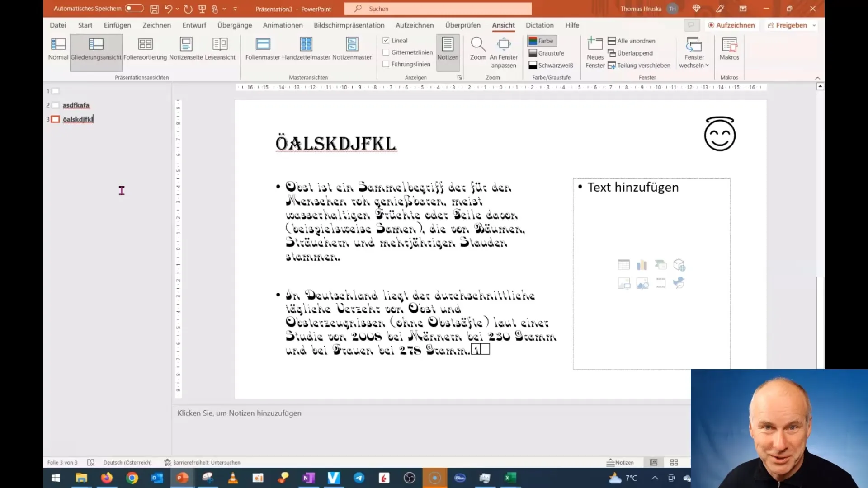Expand the Graustufe dropdown option
Viewport: 868px width, 488px height.
click(551, 53)
